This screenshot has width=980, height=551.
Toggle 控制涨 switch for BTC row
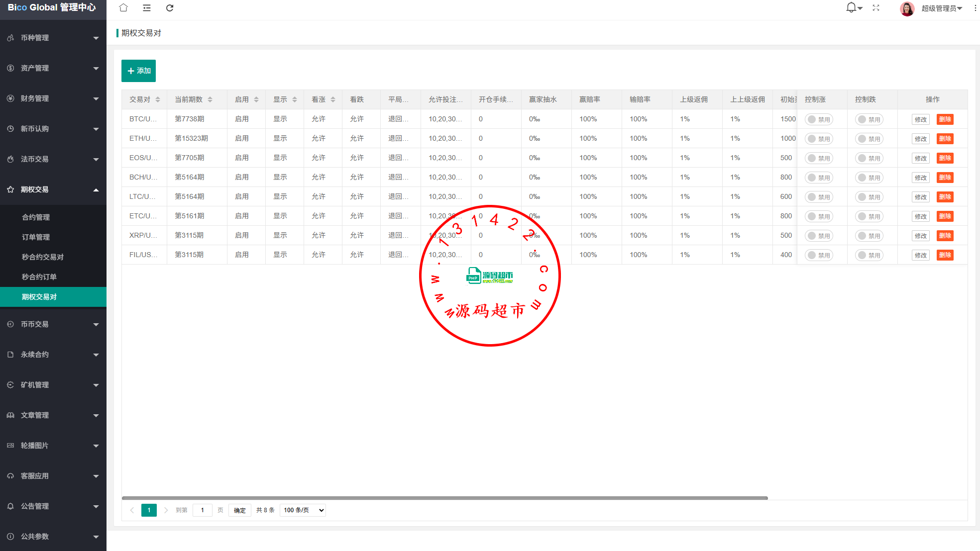point(818,119)
